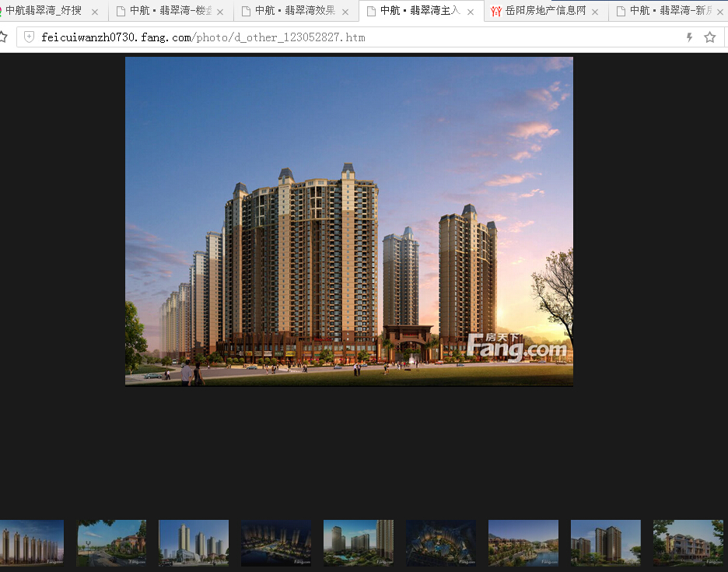Close the 中航·翡翠湾效果 tab

(x=345, y=12)
